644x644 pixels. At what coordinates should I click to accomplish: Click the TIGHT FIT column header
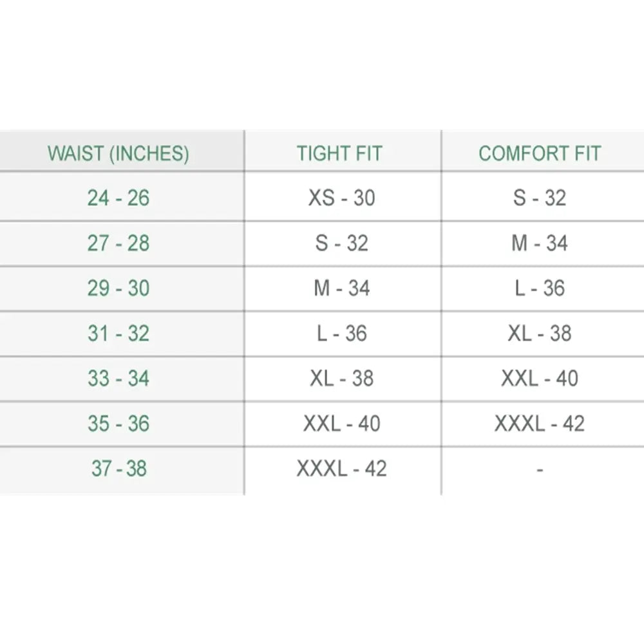339,153
